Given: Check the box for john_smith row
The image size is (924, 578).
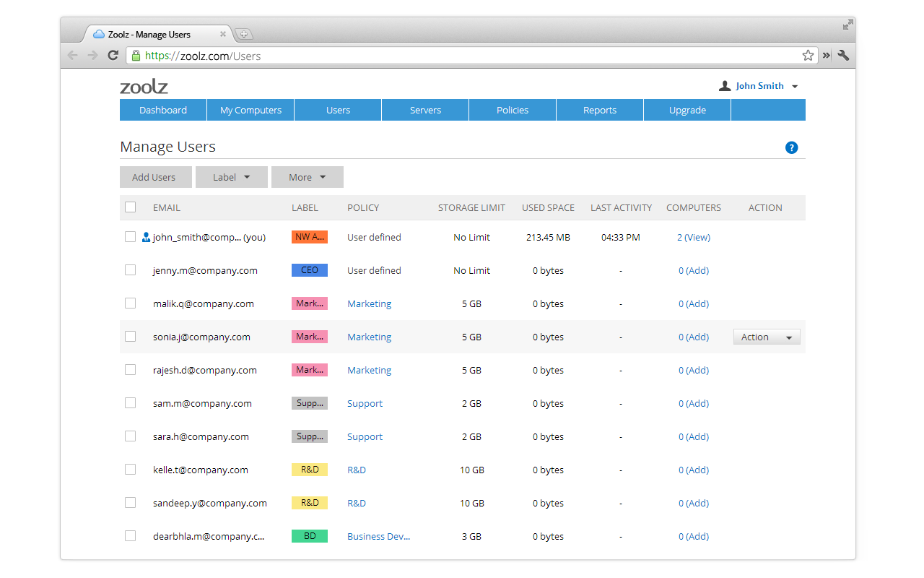Looking at the screenshot, I should 130,237.
